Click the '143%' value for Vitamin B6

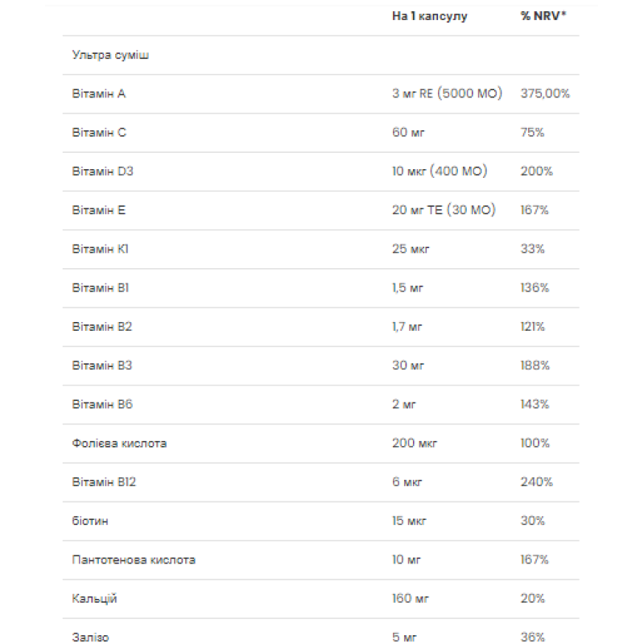tap(535, 404)
